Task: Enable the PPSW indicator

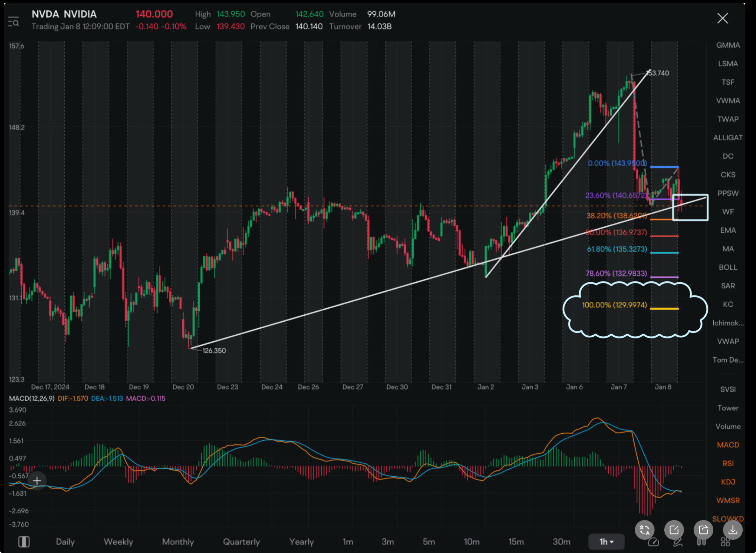Action: 728,193
